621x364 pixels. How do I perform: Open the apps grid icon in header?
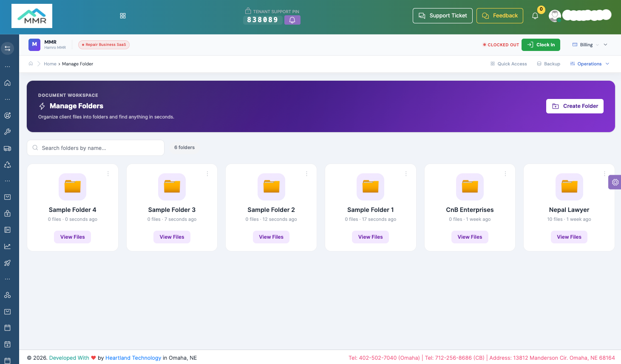coord(123,16)
